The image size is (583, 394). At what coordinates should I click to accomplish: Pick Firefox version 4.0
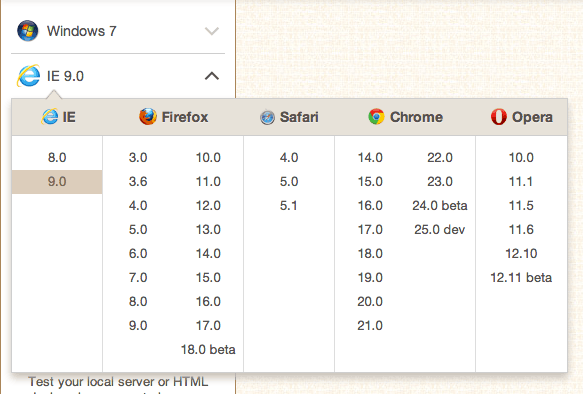[138, 206]
